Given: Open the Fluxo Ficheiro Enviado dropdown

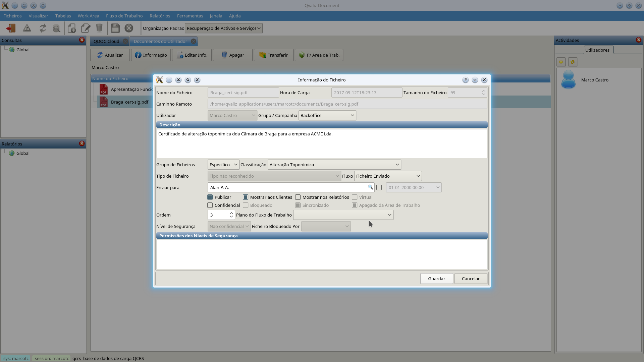Looking at the screenshot, I should [388, 176].
